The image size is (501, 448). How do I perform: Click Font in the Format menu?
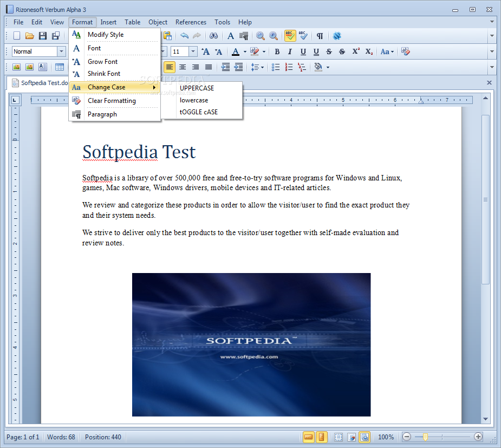pyautogui.click(x=114, y=48)
